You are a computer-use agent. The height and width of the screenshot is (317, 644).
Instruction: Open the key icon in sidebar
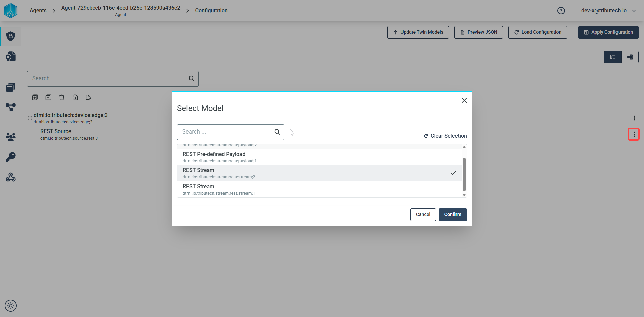coord(11,157)
